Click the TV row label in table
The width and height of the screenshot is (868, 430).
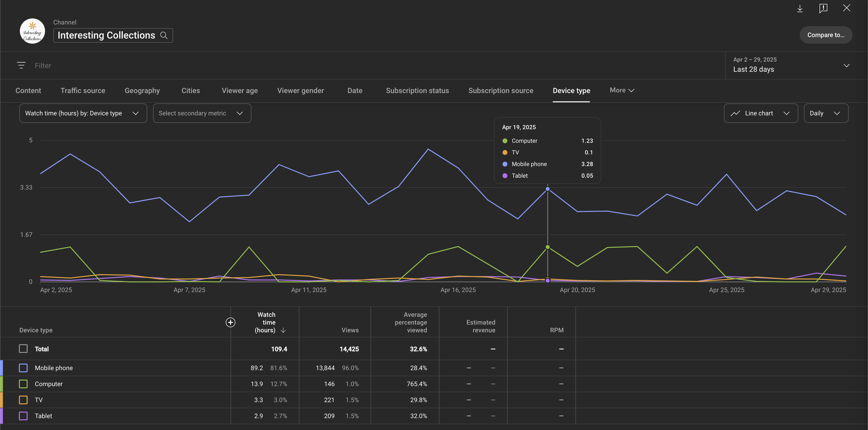coord(39,400)
